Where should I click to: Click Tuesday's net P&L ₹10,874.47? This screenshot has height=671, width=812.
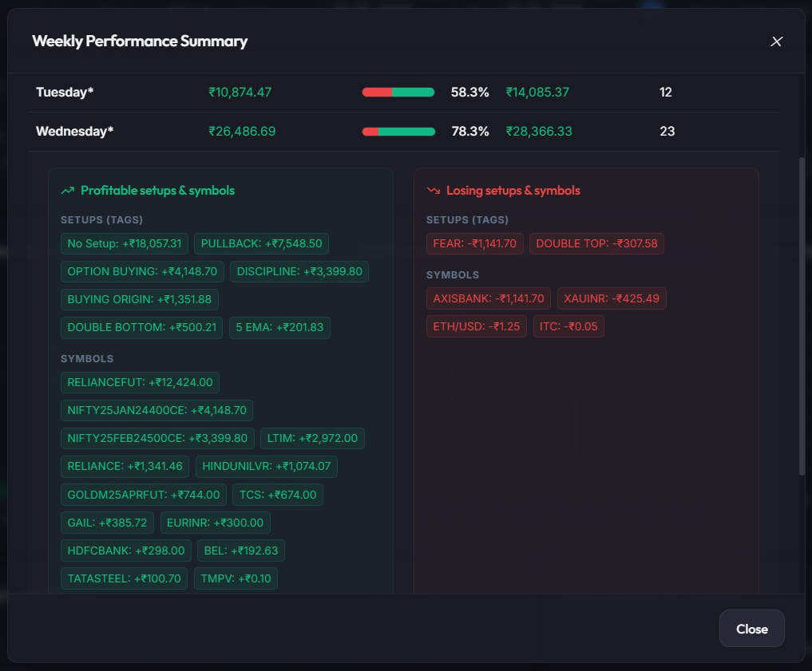(240, 93)
